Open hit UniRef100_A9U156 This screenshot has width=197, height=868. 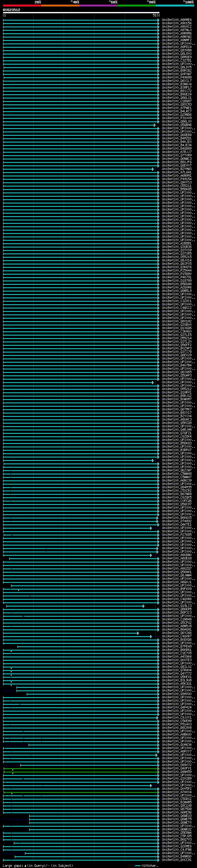tap(176, 23)
